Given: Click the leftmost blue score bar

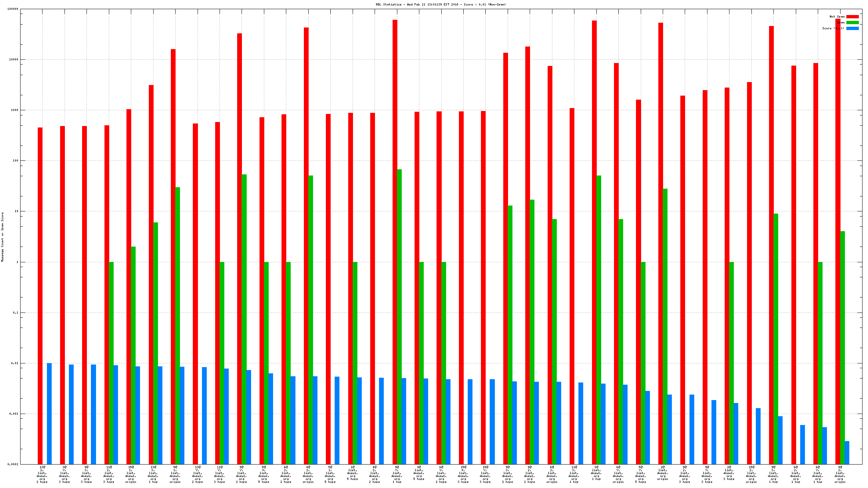Looking at the screenshot, I should pos(49,413).
